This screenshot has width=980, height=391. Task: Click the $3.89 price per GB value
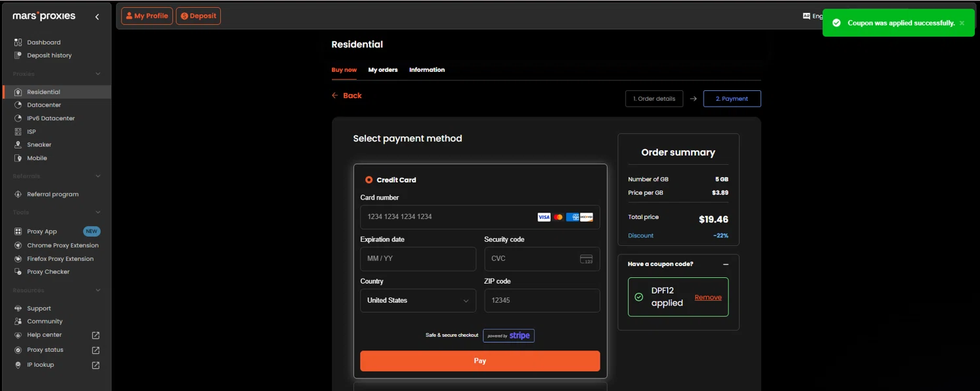[720, 193]
